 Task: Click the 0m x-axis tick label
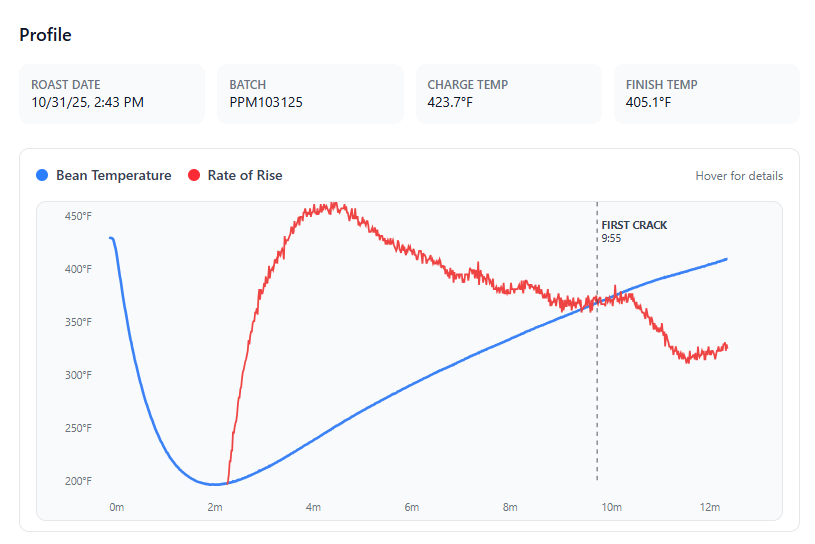[x=117, y=508]
